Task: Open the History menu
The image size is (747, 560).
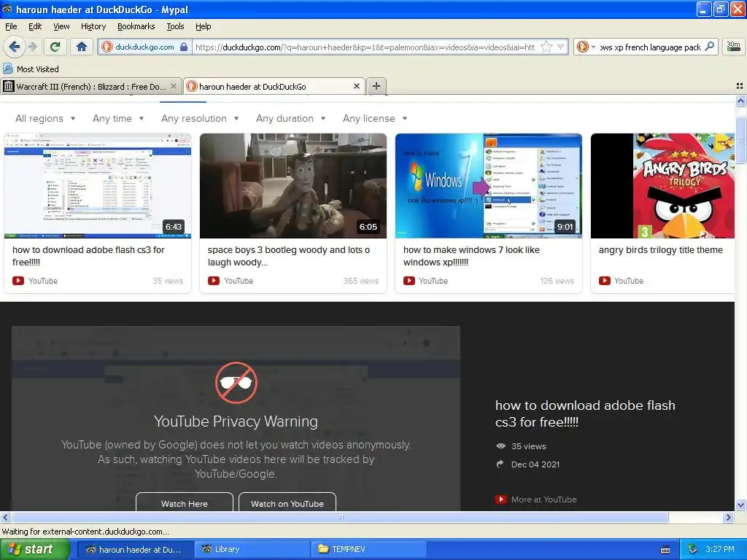Action: pos(93,26)
